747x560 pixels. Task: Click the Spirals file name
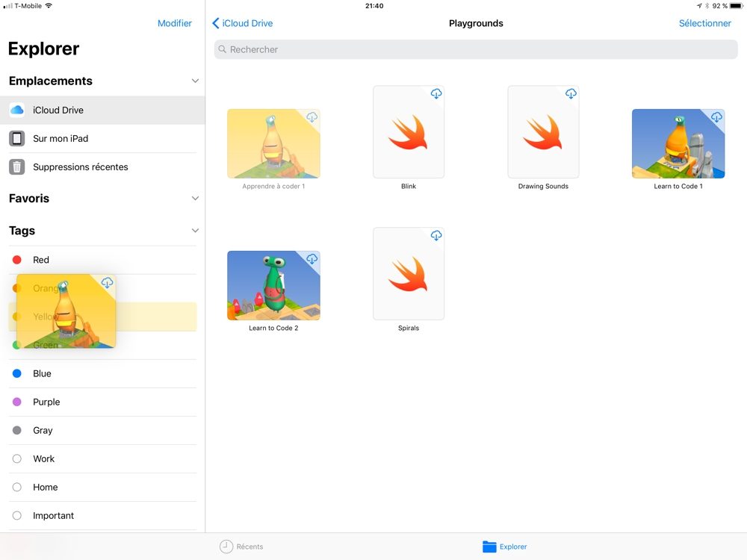pyautogui.click(x=409, y=328)
